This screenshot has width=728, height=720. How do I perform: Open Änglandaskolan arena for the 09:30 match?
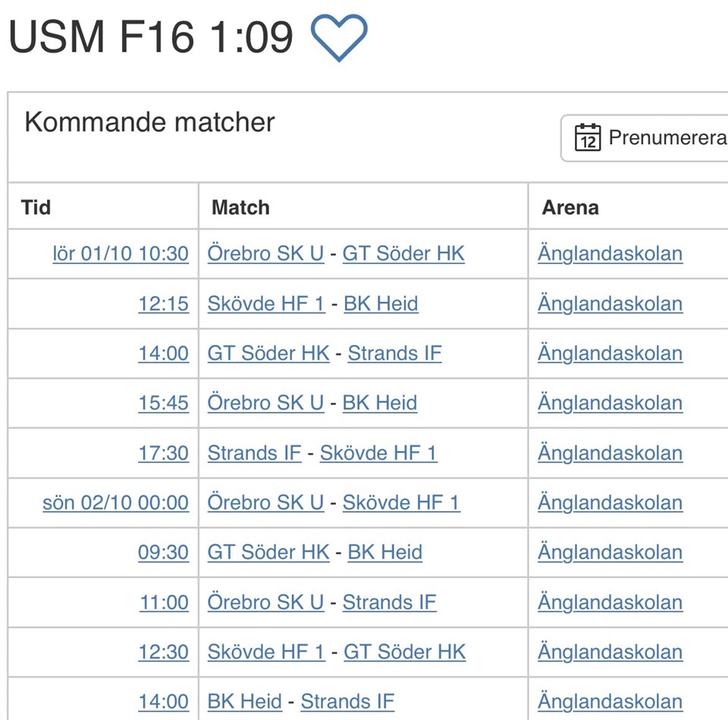tap(610, 552)
